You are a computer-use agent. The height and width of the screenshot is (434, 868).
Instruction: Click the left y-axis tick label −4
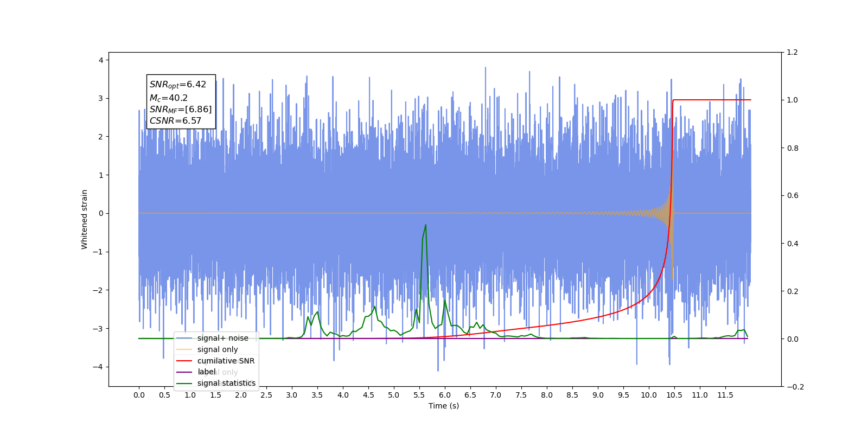point(98,367)
